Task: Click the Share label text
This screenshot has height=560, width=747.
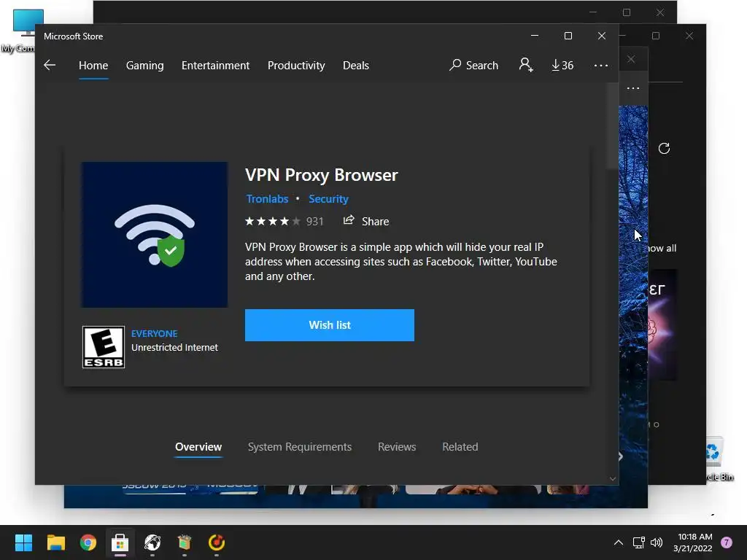Action: tap(376, 222)
